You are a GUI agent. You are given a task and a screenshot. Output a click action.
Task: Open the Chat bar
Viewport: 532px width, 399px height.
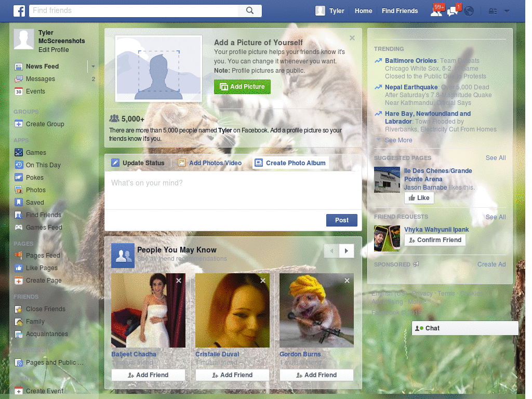[x=465, y=328]
